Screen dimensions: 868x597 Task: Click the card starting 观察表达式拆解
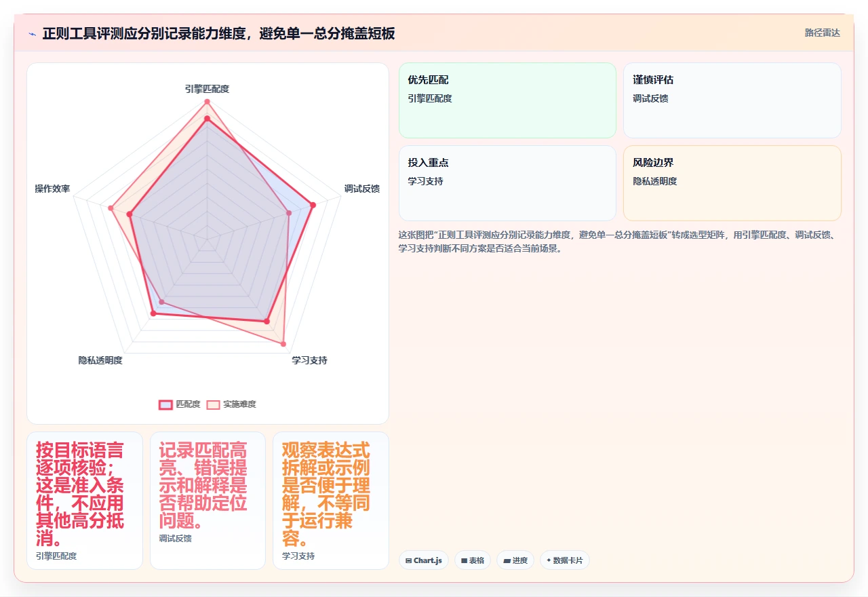(331, 501)
